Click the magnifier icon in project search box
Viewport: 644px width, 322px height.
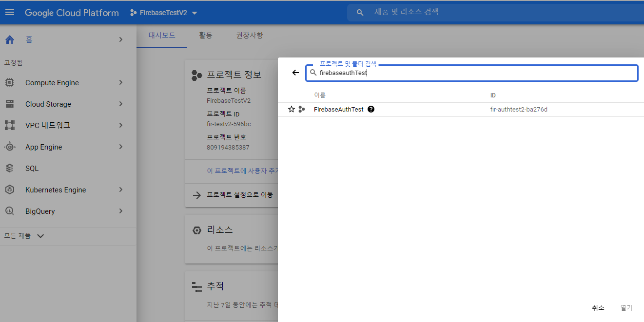click(313, 73)
